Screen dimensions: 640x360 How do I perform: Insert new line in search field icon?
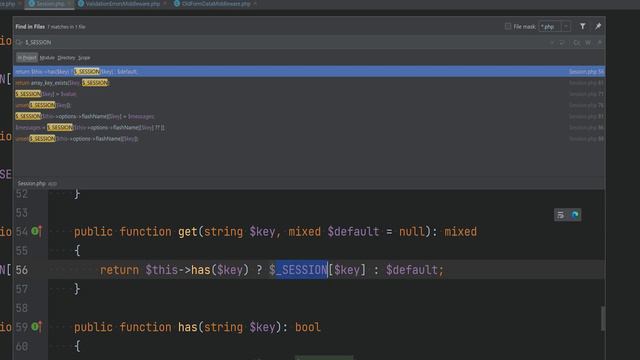pos(562,42)
